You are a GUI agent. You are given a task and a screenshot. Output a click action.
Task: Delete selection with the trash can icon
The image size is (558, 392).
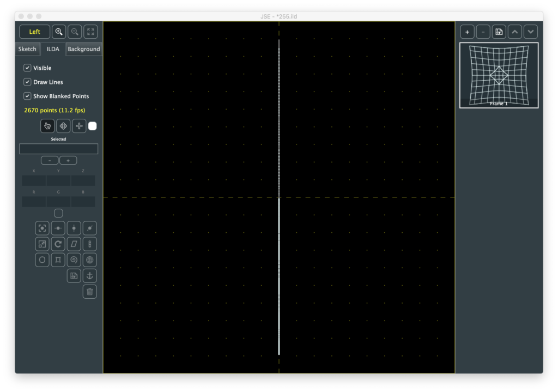90,292
